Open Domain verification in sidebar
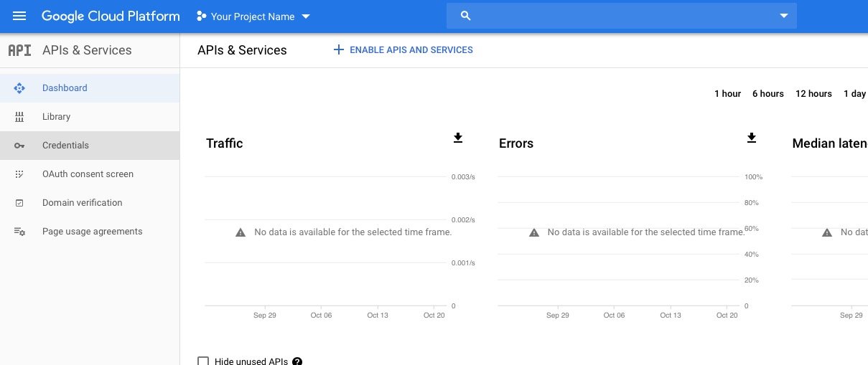The image size is (868, 365). (90, 203)
